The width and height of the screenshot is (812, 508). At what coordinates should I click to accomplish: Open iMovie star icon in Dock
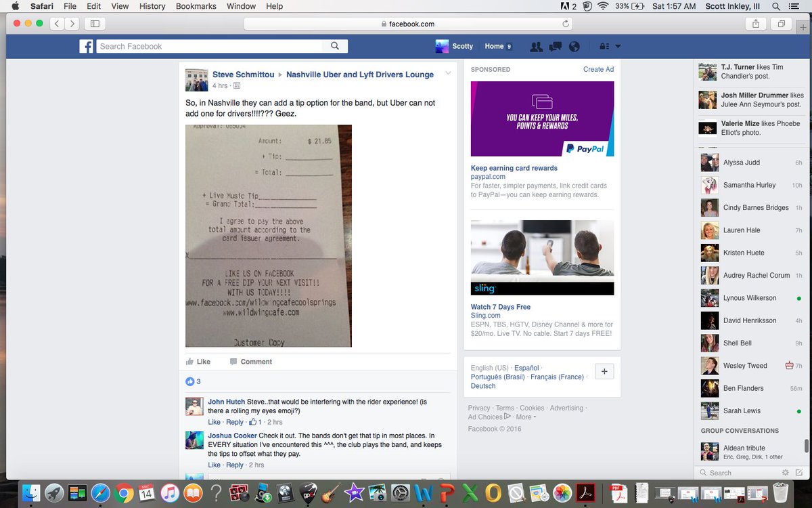(x=354, y=492)
